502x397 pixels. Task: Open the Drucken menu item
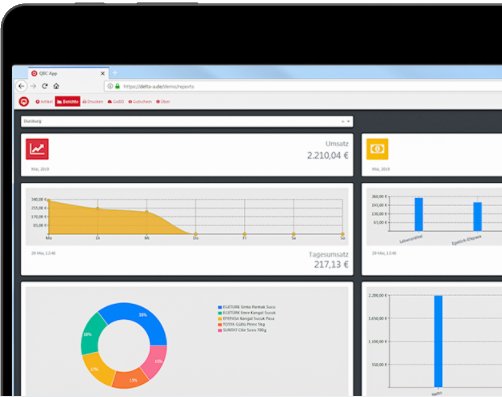93,101
